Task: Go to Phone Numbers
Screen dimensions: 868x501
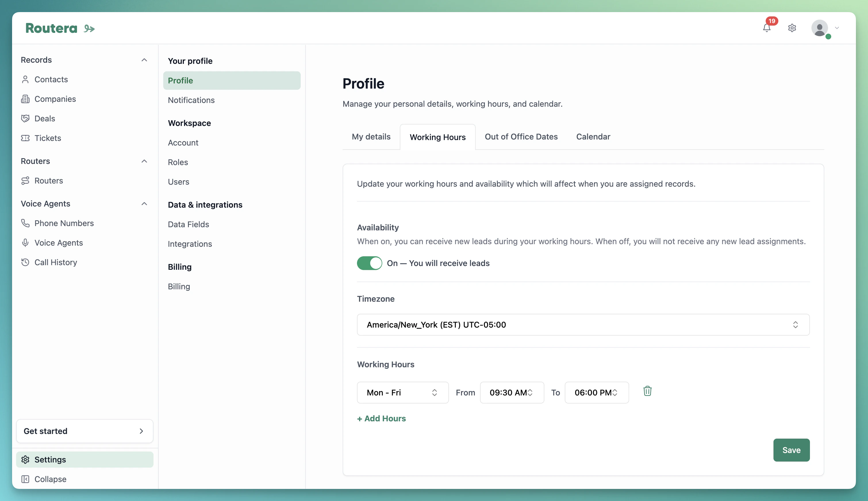Action: (x=64, y=223)
